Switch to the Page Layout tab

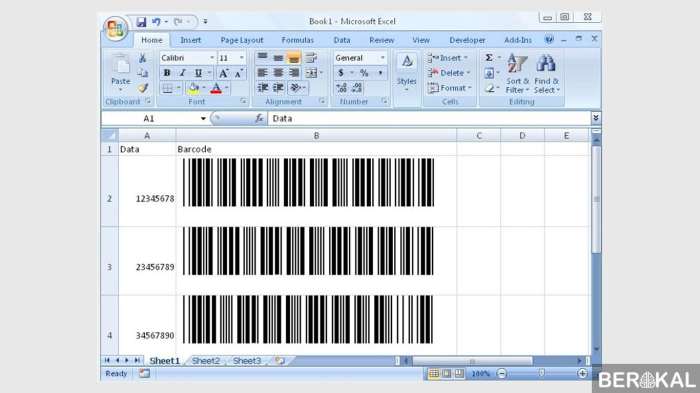(242, 40)
